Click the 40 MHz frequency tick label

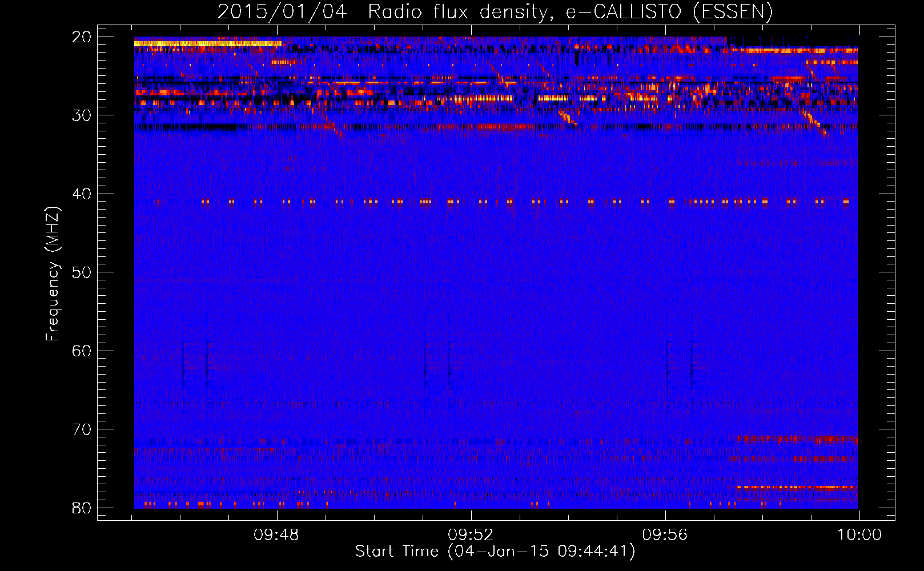pyautogui.click(x=82, y=194)
